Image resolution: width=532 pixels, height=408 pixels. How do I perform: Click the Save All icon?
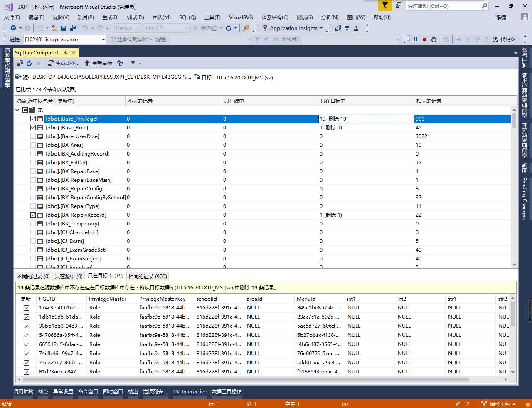tap(73, 28)
